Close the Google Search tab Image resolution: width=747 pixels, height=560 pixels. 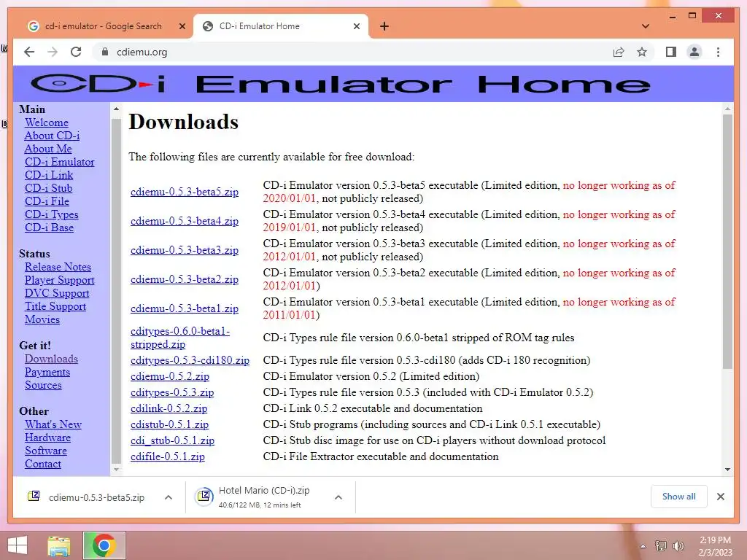coord(182,26)
